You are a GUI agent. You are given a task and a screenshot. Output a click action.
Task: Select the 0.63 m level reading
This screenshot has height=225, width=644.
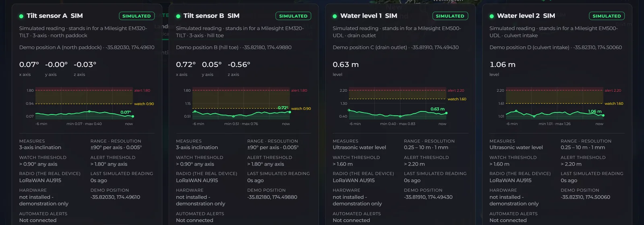click(346, 65)
